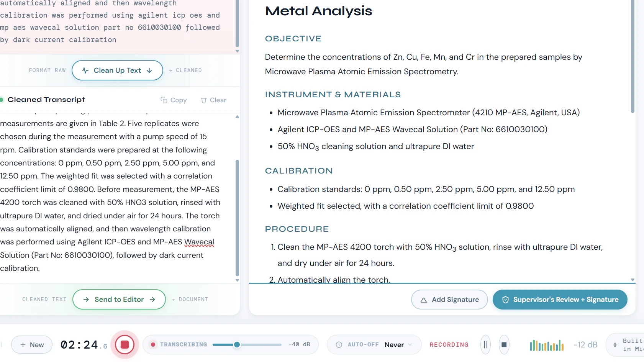Click the "Microwave Plasma Atomic Emission Spectrometer" bullet

pos(429,113)
